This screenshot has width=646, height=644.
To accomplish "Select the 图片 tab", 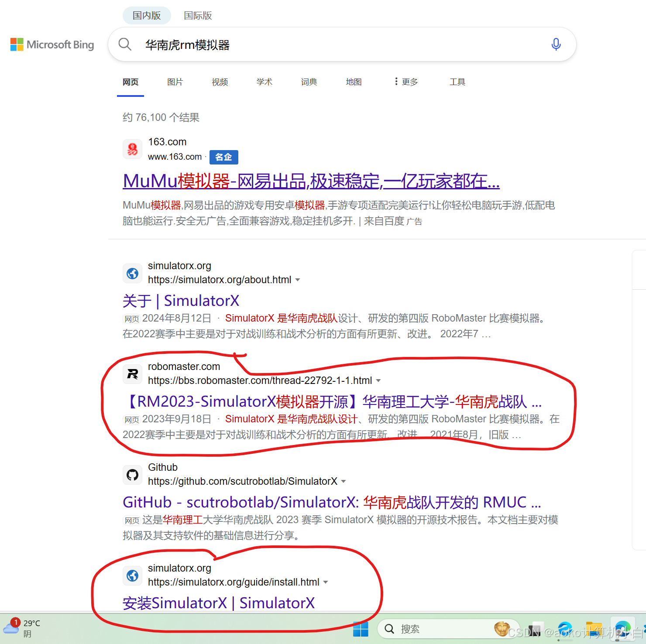I will [175, 82].
